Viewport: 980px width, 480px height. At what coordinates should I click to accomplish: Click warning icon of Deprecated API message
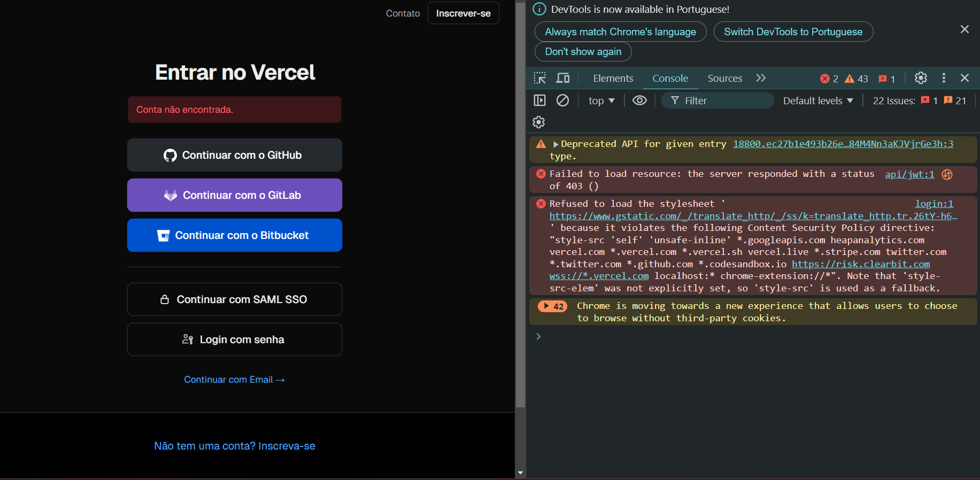tap(541, 144)
